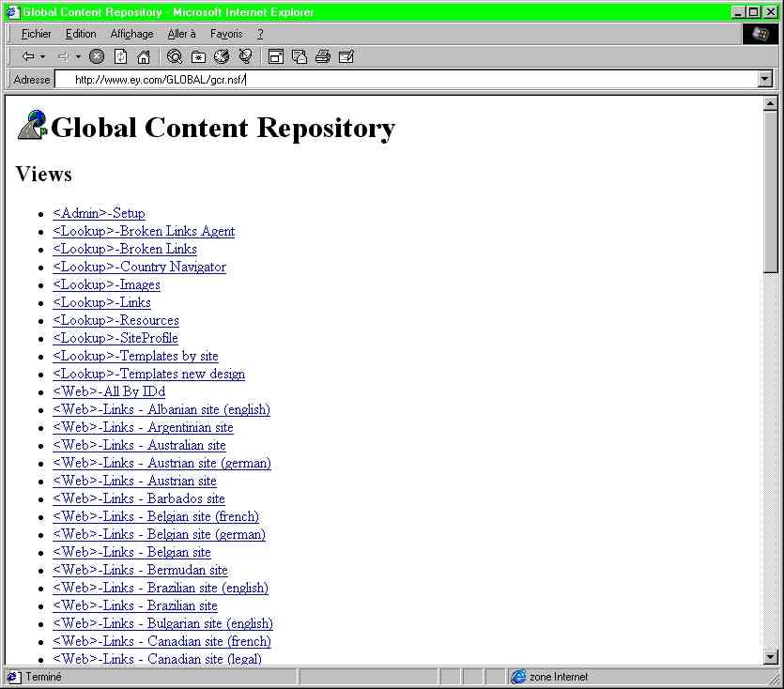Open the Favorites folder icon
Screen dimensions: 784x689
point(198,56)
